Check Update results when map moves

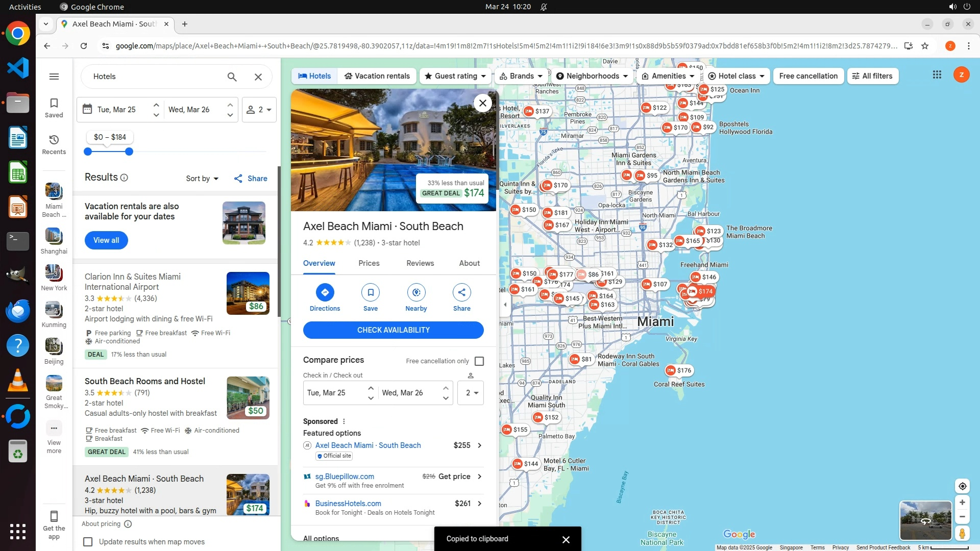pyautogui.click(x=88, y=542)
